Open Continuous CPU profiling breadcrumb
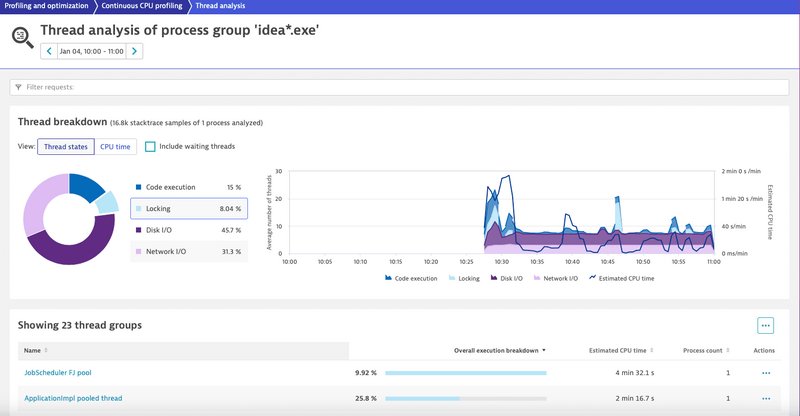The height and width of the screenshot is (416, 800). tap(140, 6)
